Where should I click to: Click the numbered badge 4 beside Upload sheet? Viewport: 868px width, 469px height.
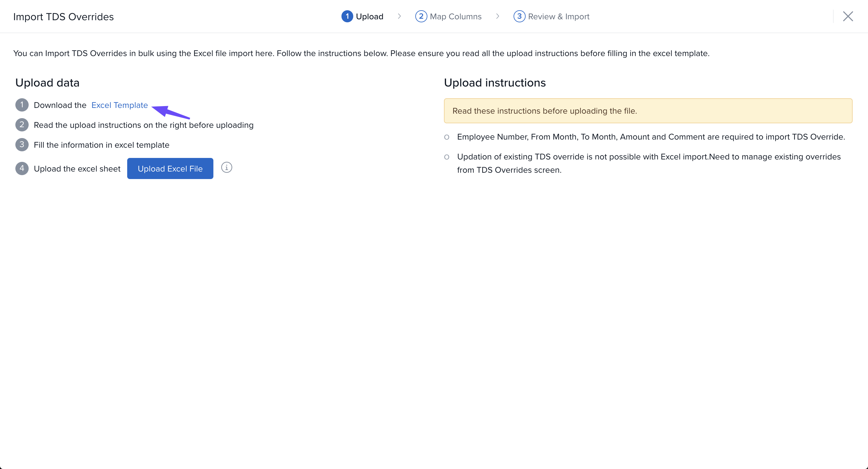22,168
